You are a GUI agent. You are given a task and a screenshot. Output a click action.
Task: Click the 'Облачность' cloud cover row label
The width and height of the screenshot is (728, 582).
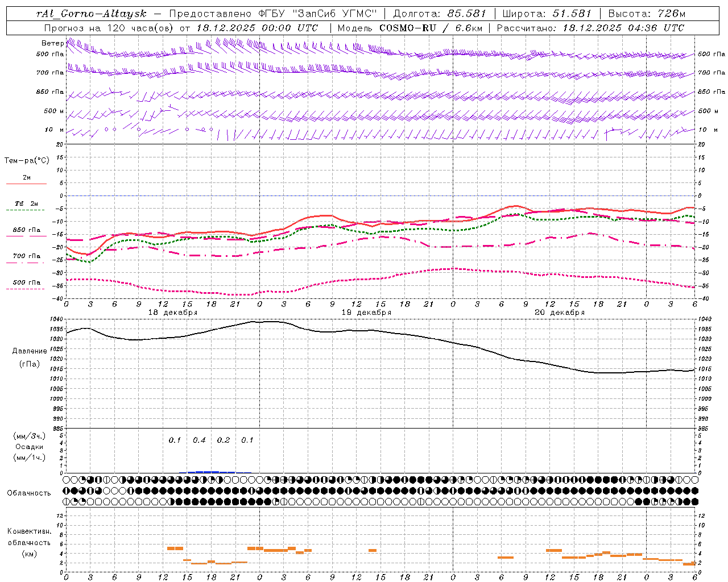click(29, 493)
